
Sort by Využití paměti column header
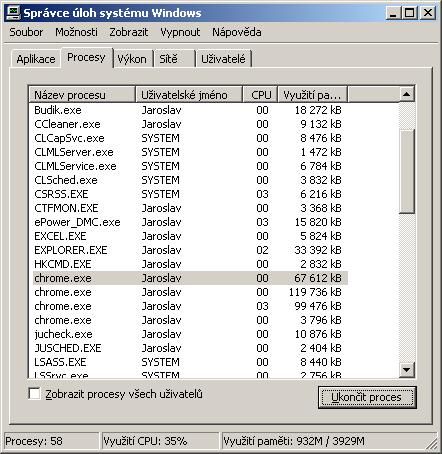[312, 95]
